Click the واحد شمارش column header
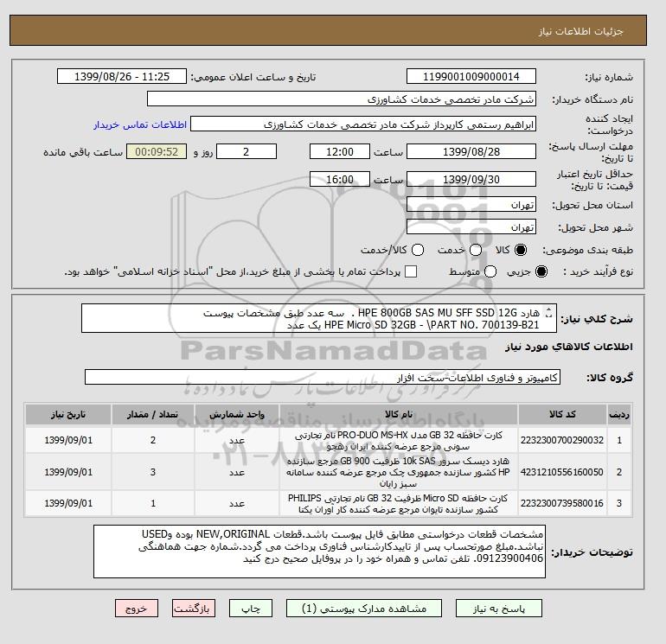Image resolution: width=666 pixels, height=644 pixels. pos(237,414)
